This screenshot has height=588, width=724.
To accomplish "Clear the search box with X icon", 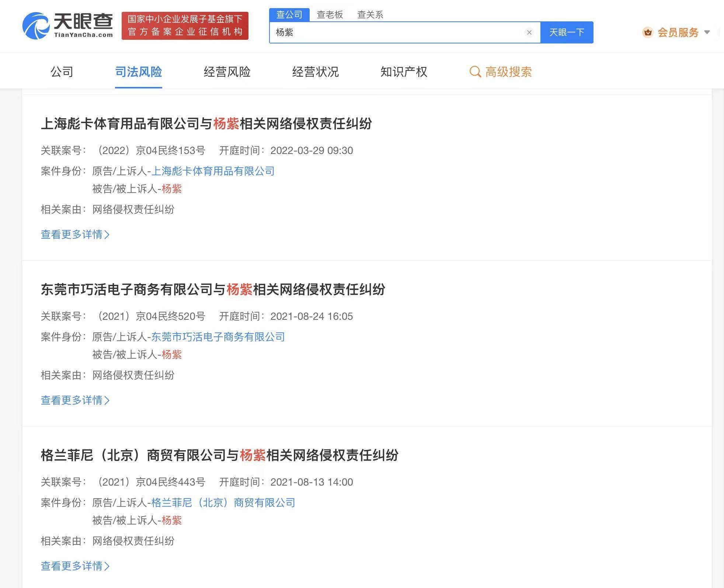I will point(529,32).
